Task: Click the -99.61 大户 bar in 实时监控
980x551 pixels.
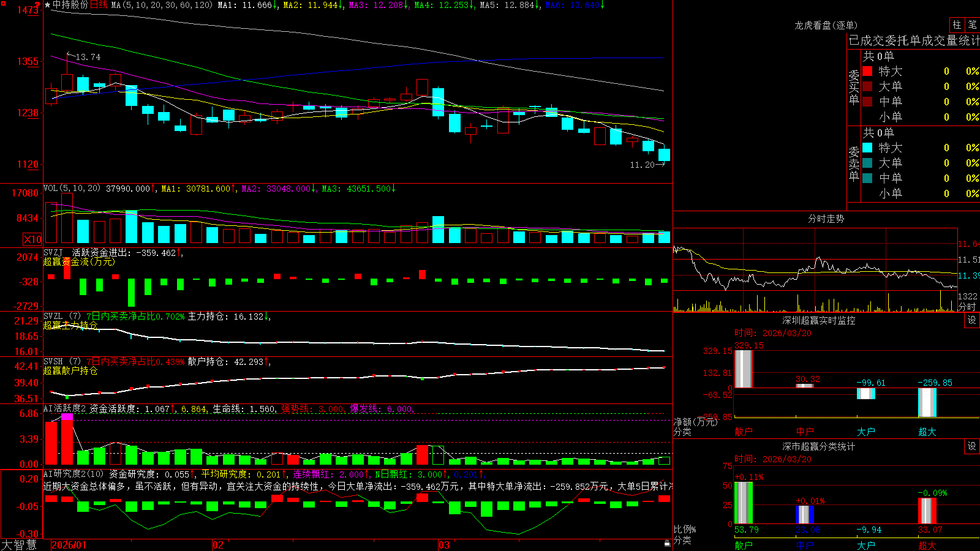Action: pyautogui.click(x=866, y=394)
